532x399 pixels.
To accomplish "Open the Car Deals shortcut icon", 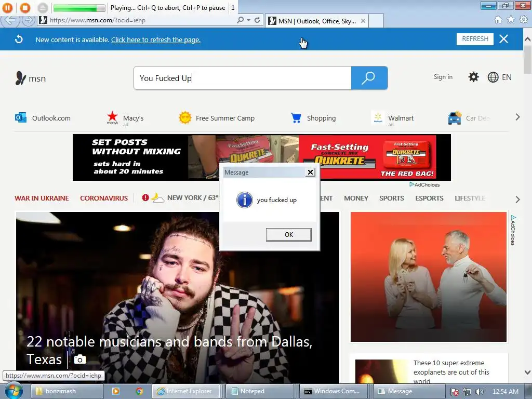I will (x=455, y=118).
